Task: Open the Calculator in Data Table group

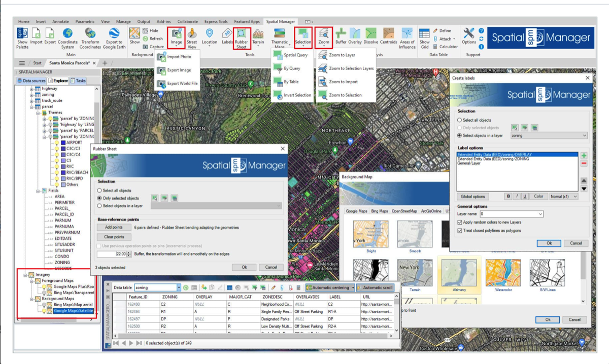Action: click(445, 47)
